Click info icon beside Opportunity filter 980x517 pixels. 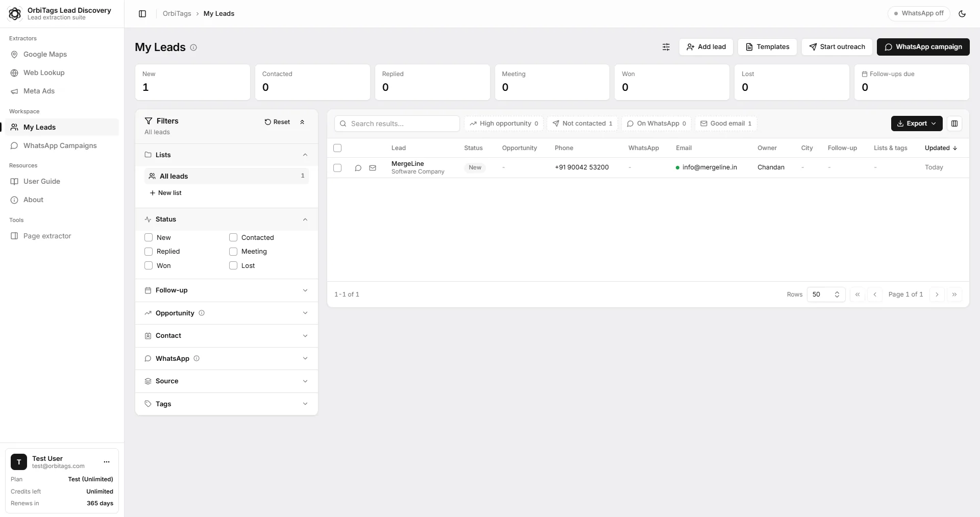(x=202, y=313)
